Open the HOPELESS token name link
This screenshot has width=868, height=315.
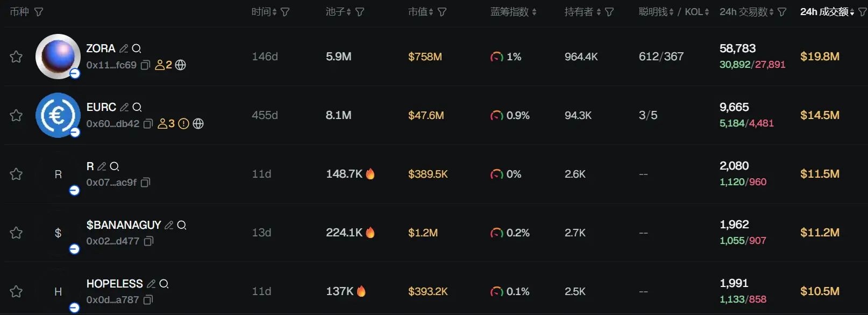[115, 284]
